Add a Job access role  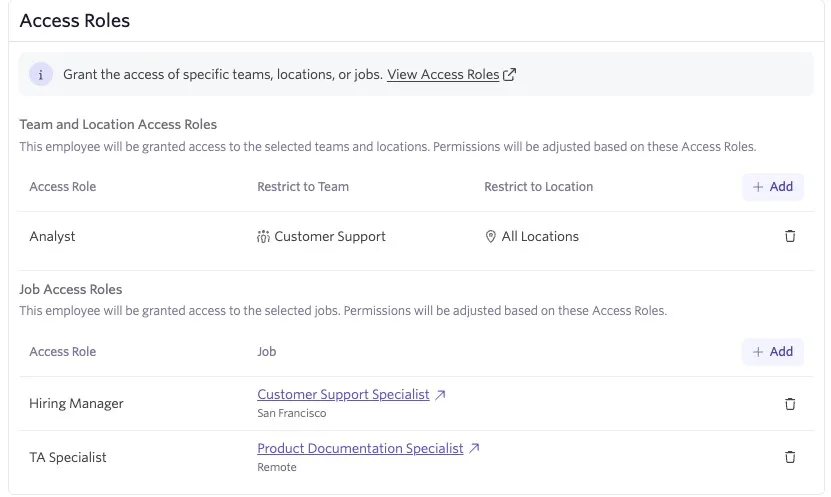(x=773, y=352)
